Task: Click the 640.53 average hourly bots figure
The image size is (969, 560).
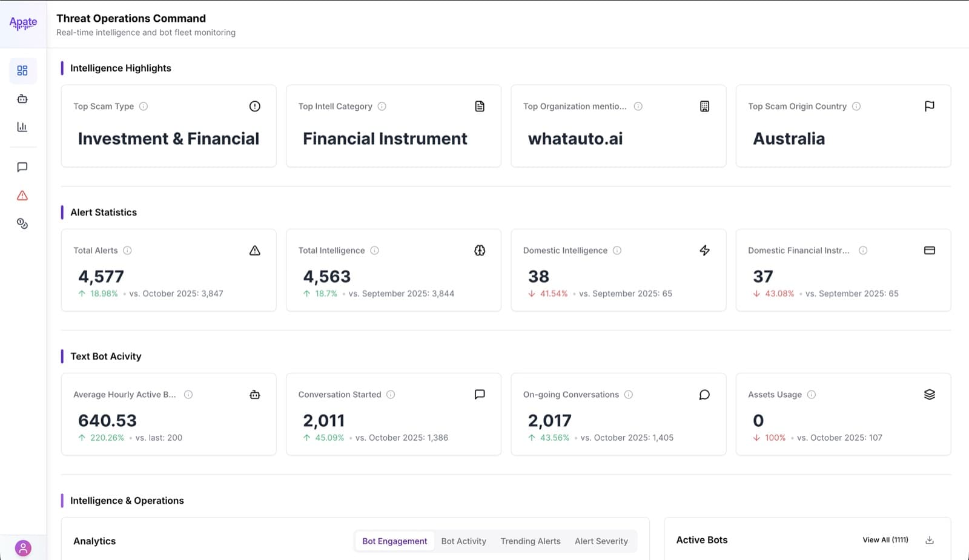Action: pos(107,421)
